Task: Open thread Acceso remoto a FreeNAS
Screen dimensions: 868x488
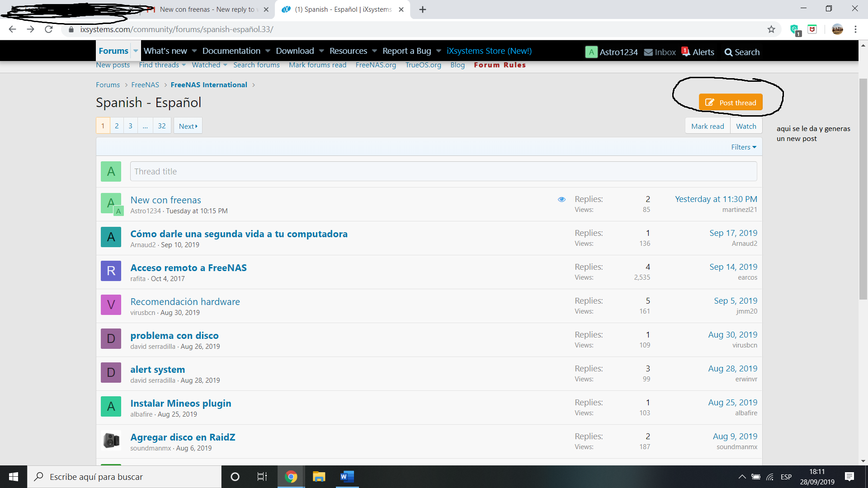Action: [x=189, y=267]
